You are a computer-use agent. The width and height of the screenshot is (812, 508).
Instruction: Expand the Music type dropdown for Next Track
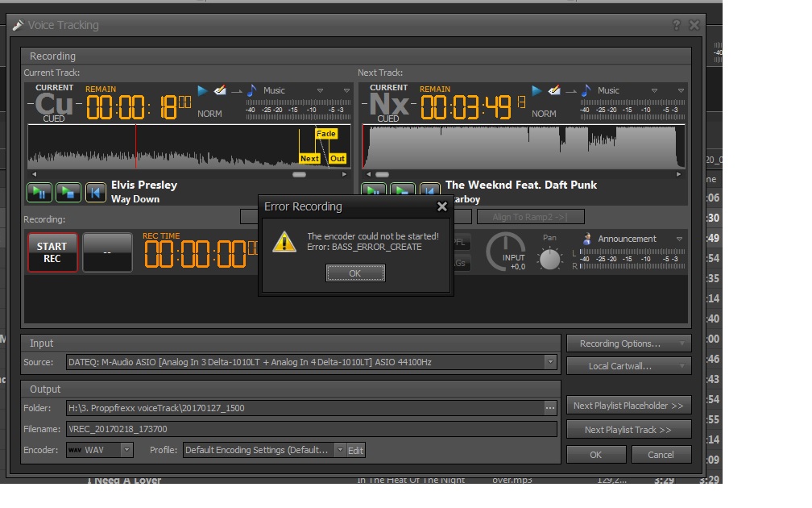pos(655,90)
